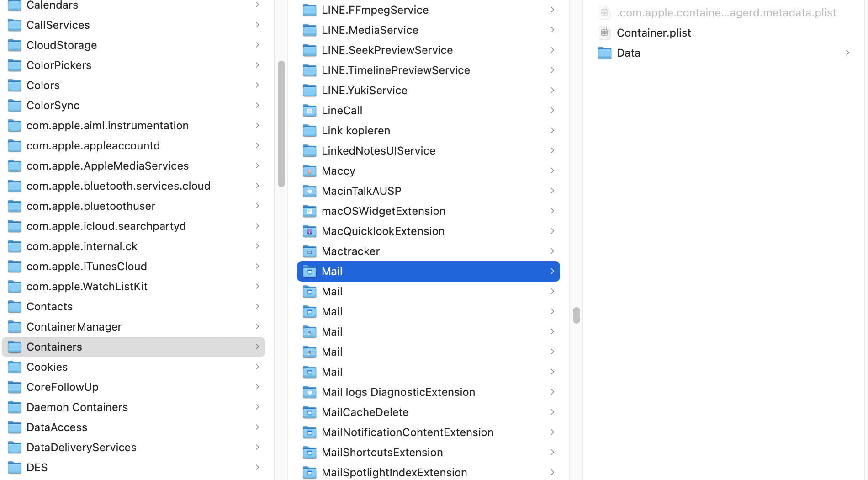Image resolution: width=868 pixels, height=480 pixels.
Task: Select the CoreFollowUp folder name
Action: click(x=63, y=387)
